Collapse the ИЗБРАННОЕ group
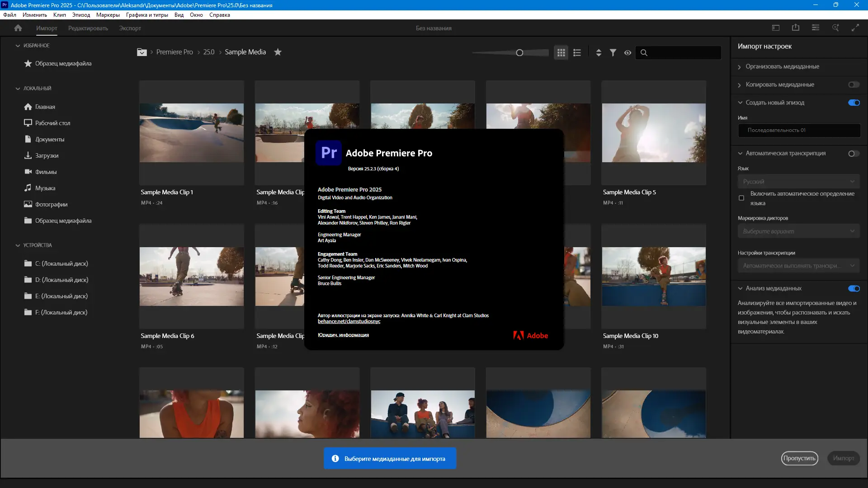The width and height of the screenshot is (868, 488). click(18, 46)
